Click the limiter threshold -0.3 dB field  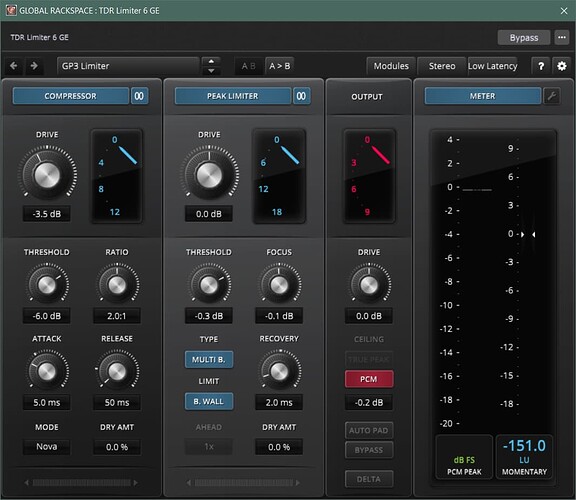[x=209, y=316]
